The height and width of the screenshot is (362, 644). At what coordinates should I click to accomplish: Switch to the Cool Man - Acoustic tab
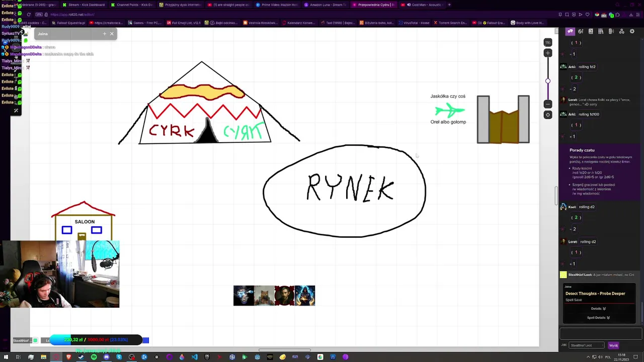(423, 5)
